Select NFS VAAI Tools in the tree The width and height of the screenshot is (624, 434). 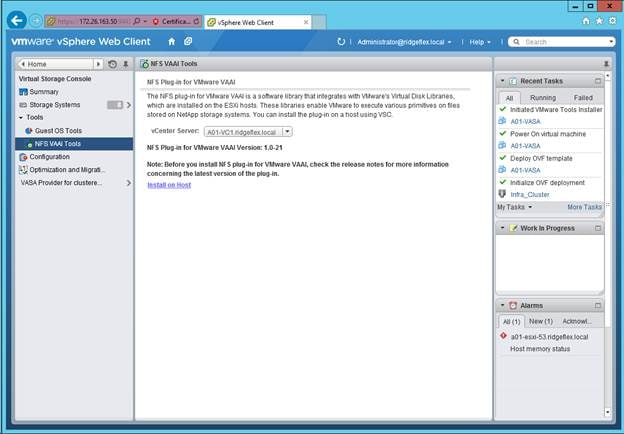(x=74, y=144)
